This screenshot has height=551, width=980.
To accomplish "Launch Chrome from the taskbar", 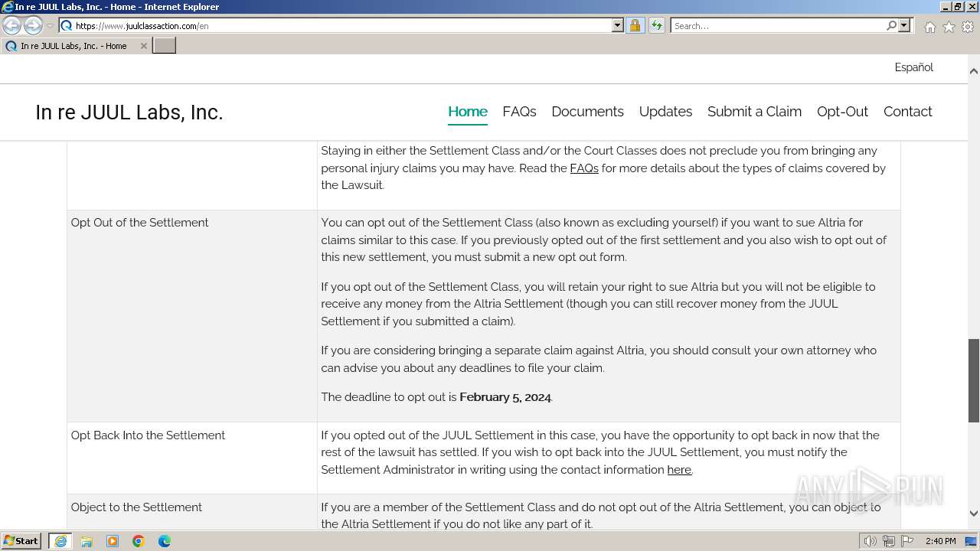I will (x=139, y=541).
